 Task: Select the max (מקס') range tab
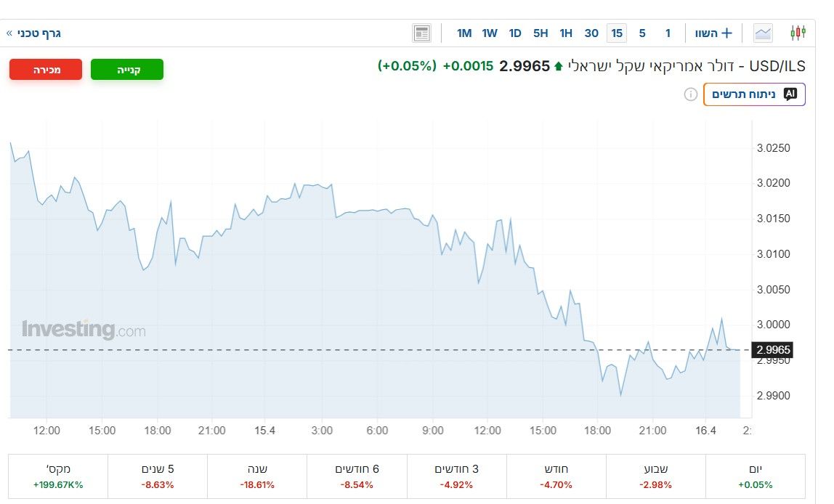pos(58,476)
